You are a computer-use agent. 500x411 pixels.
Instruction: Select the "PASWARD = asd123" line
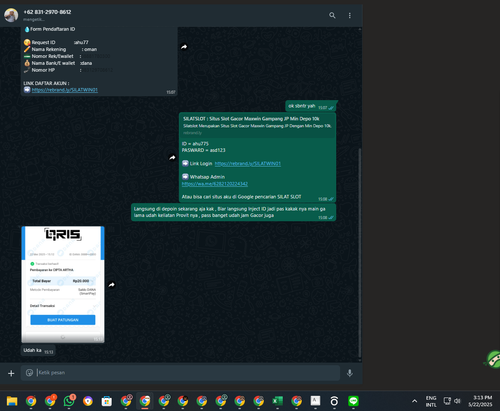coord(203,150)
